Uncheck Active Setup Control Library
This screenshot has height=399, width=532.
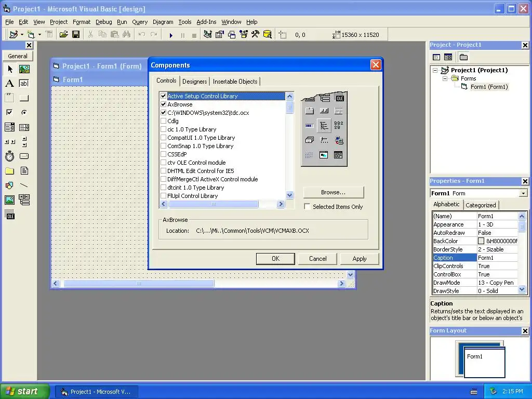coord(164,96)
